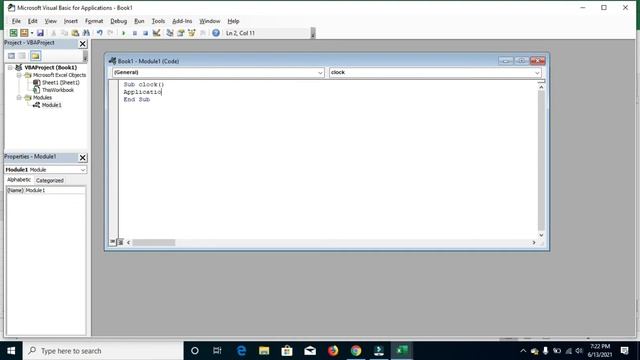The image size is (640, 360).
Task: Click Full Module View button in code window
Action: pyautogui.click(x=120, y=242)
